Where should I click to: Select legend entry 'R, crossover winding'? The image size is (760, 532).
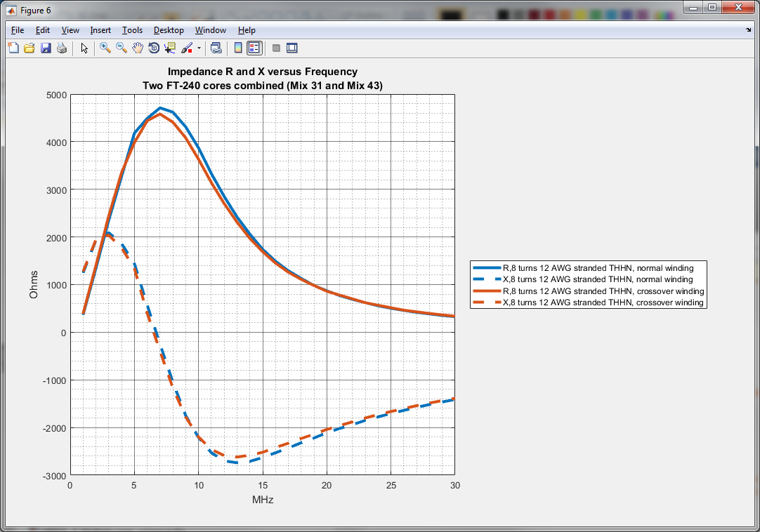(603, 291)
